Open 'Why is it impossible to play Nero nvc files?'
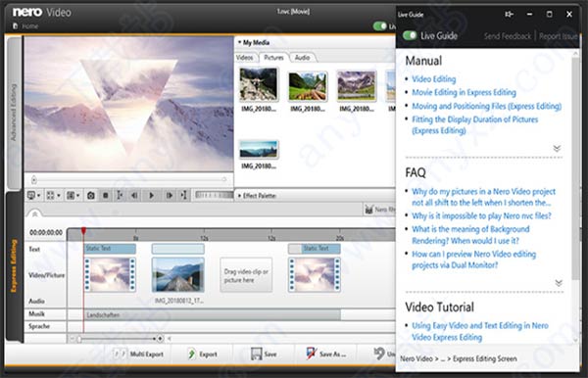The width and height of the screenshot is (588, 378). click(481, 215)
